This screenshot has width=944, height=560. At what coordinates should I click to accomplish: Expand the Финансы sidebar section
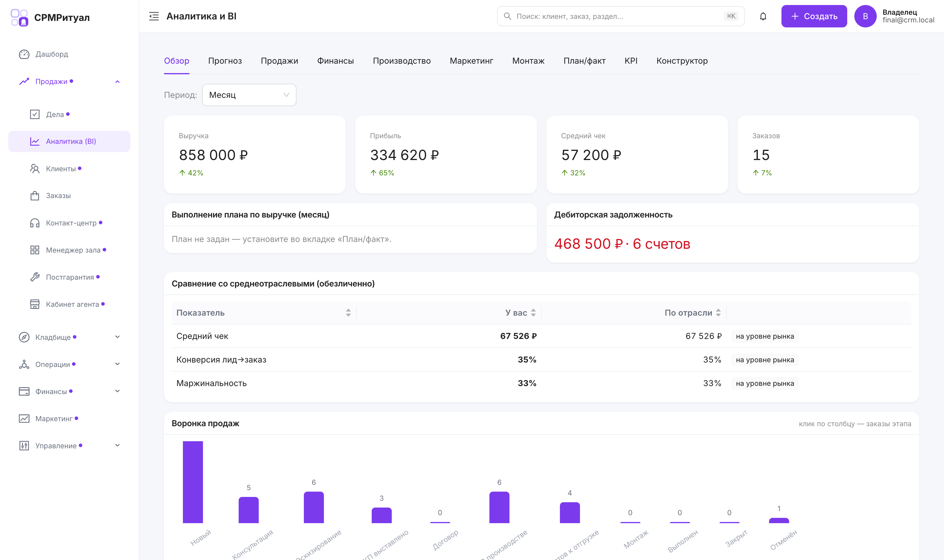(x=117, y=391)
